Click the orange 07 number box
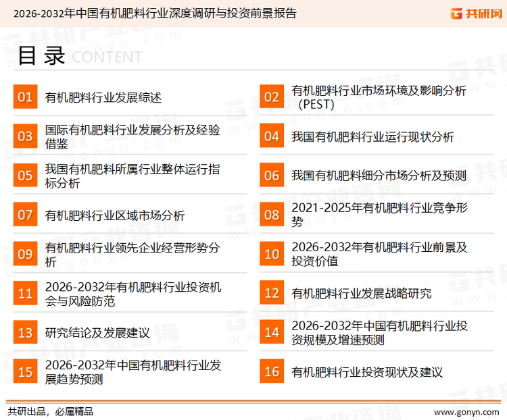The height and width of the screenshot is (420, 507). 25,215
